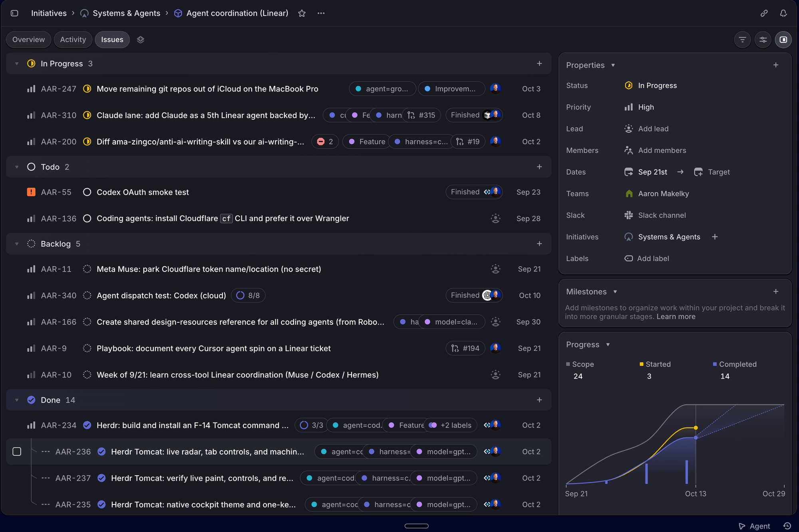
Task: Change status circle of AAR-136
Action: coord(87,218)
